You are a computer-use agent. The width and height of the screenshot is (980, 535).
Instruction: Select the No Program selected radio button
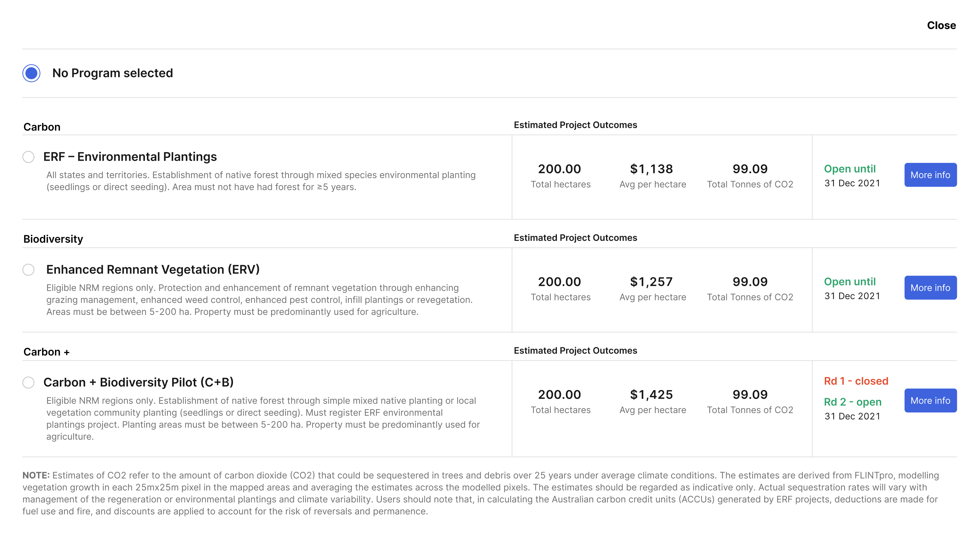(x=31, y=73)
